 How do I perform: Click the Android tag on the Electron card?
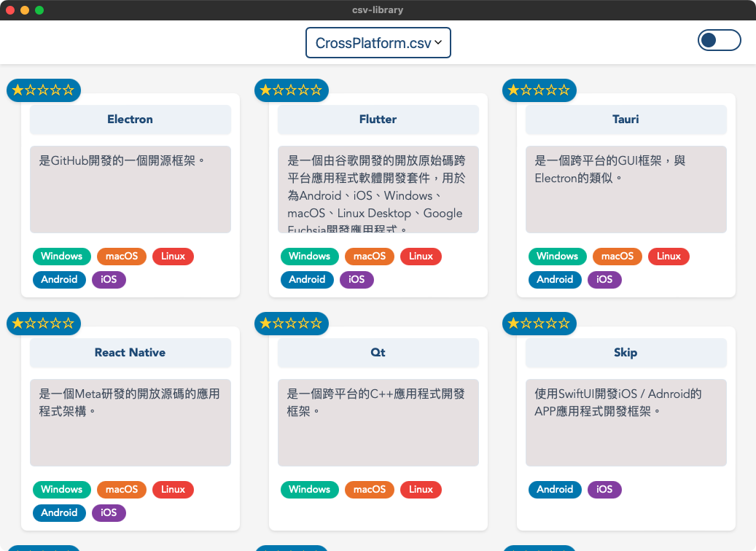coord(59,280)
